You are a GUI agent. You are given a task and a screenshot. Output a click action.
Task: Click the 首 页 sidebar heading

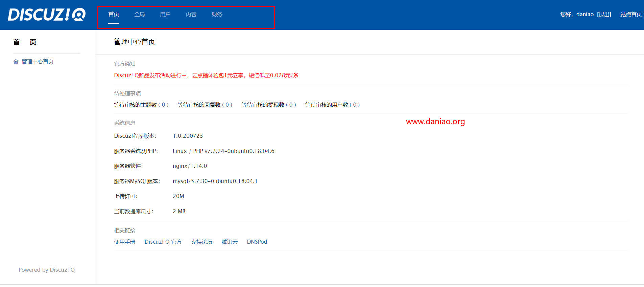(x=25, y=42)
